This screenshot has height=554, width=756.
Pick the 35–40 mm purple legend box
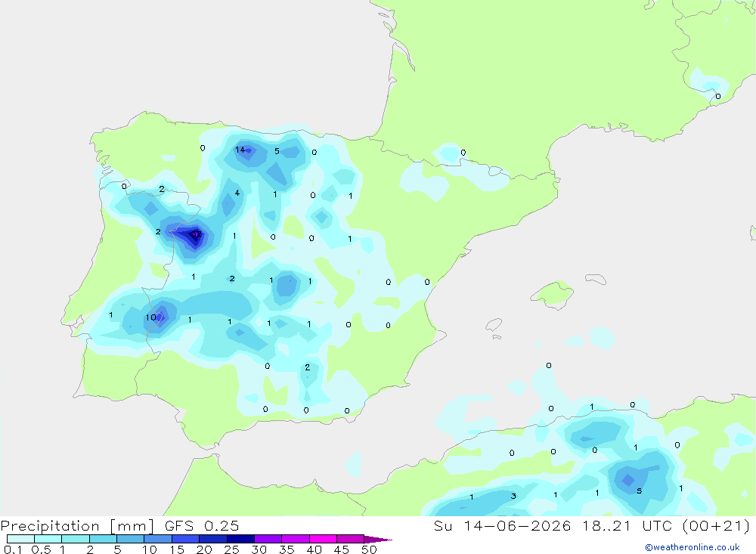pos(296,539)
